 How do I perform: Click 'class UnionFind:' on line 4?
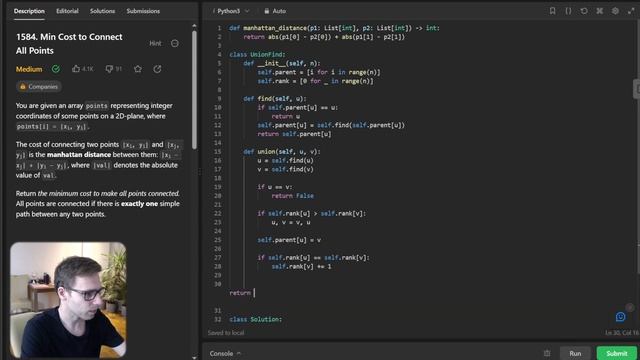(257, 54)
